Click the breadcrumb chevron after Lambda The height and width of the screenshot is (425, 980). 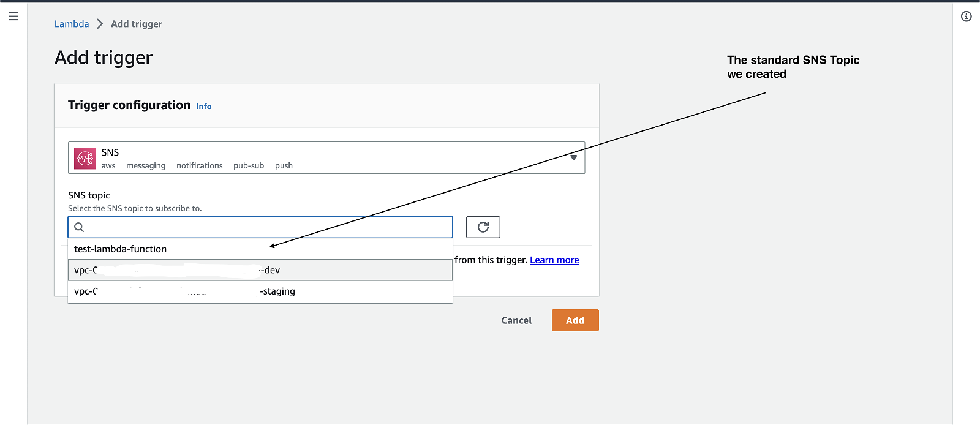click(100, 24)
